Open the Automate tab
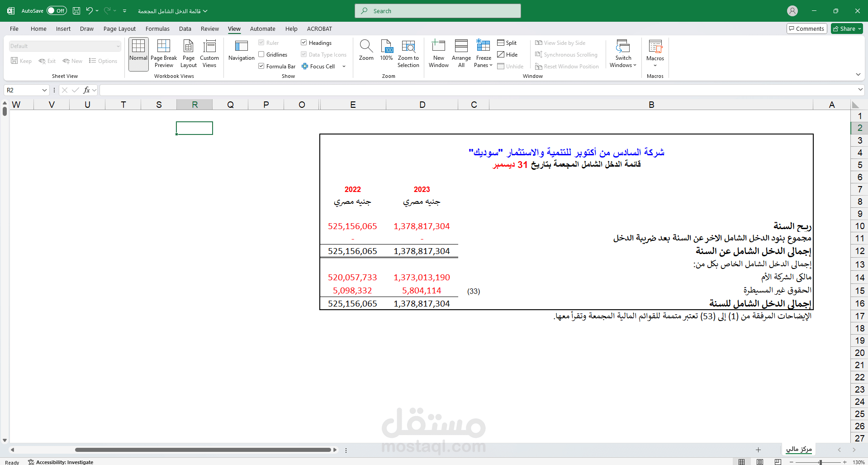 point(263,29)
